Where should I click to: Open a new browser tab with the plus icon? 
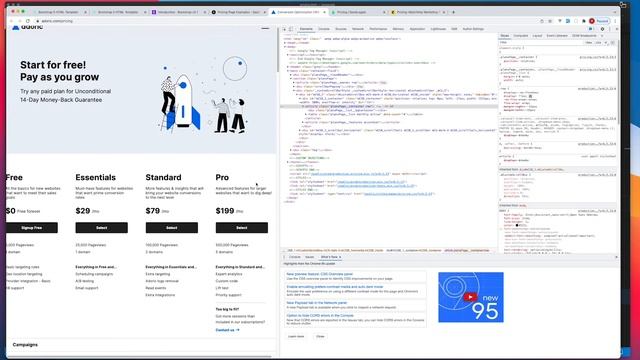453,12
